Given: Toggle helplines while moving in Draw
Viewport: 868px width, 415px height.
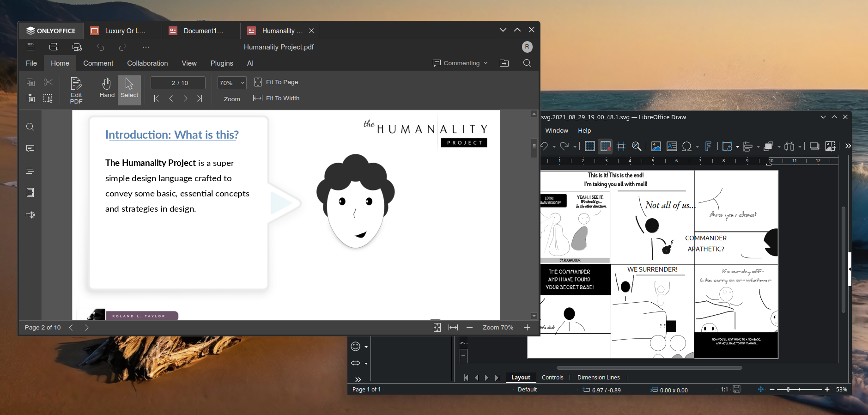Looking at the screenshot, I should tap(621, 146).
